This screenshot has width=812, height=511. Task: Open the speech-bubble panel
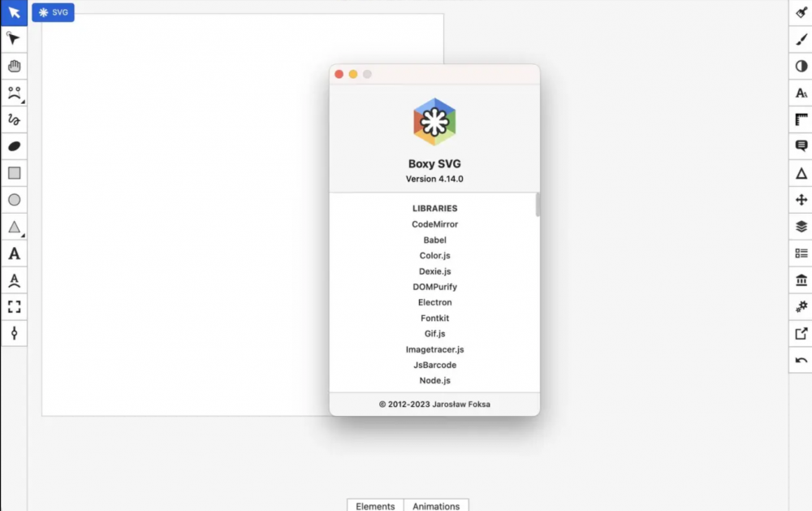pyautogui.click(x=801, y=146)
